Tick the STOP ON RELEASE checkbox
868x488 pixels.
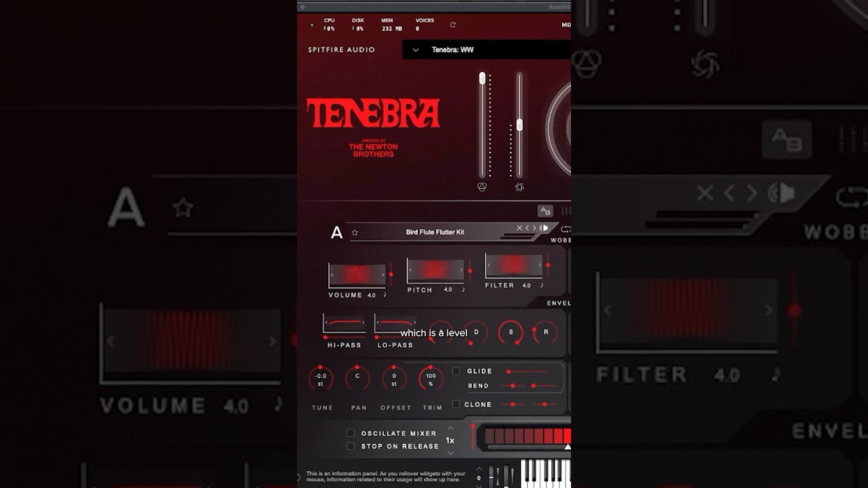(351, 446)
